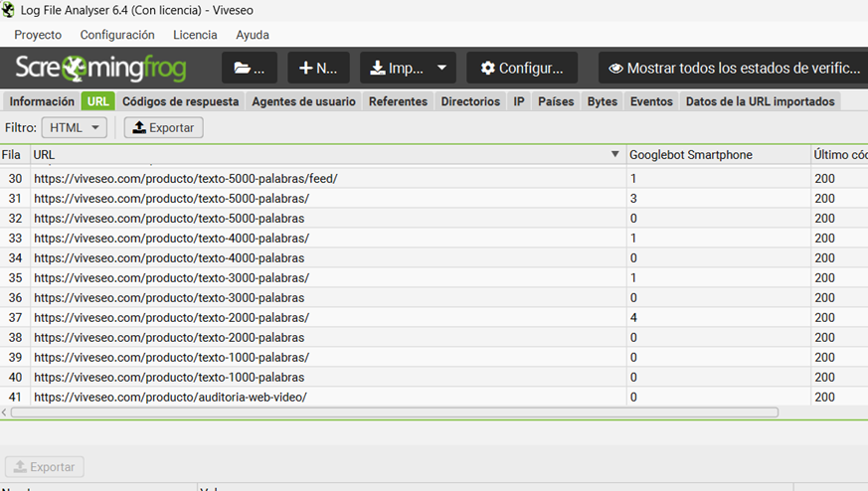Open the Ayuda menu
868x491 pixels.
coord(253,35)
